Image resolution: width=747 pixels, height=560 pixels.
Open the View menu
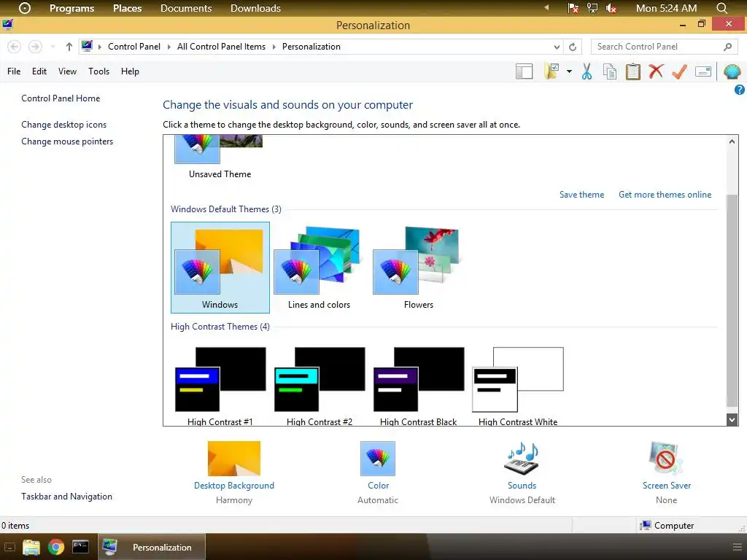(67, 71)
